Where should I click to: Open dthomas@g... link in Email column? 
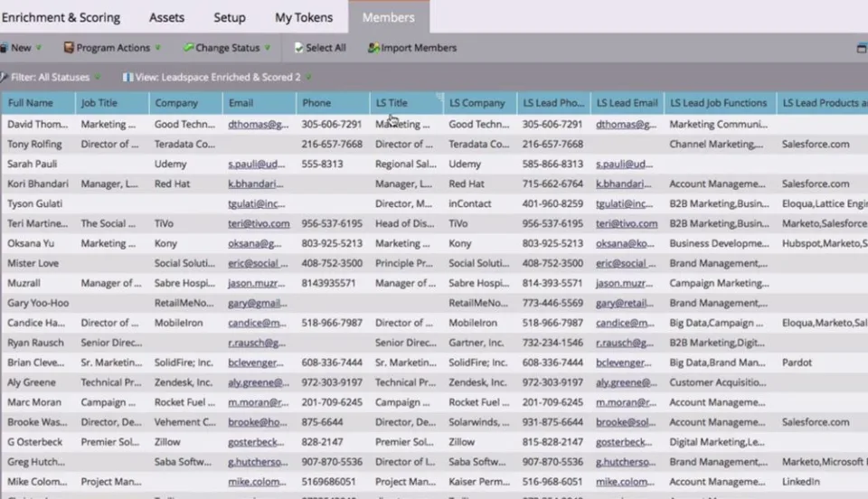pyautogui.click(x=258, y=125)
